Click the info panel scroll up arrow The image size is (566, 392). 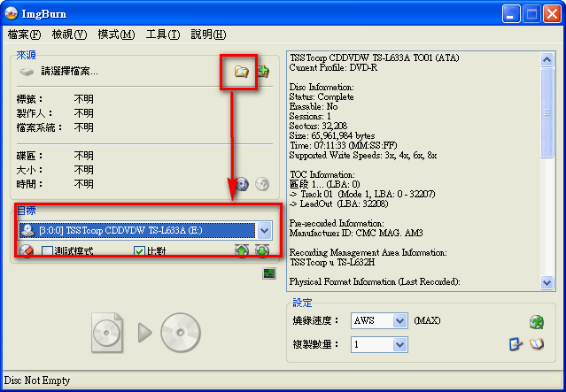coord(547,60)
